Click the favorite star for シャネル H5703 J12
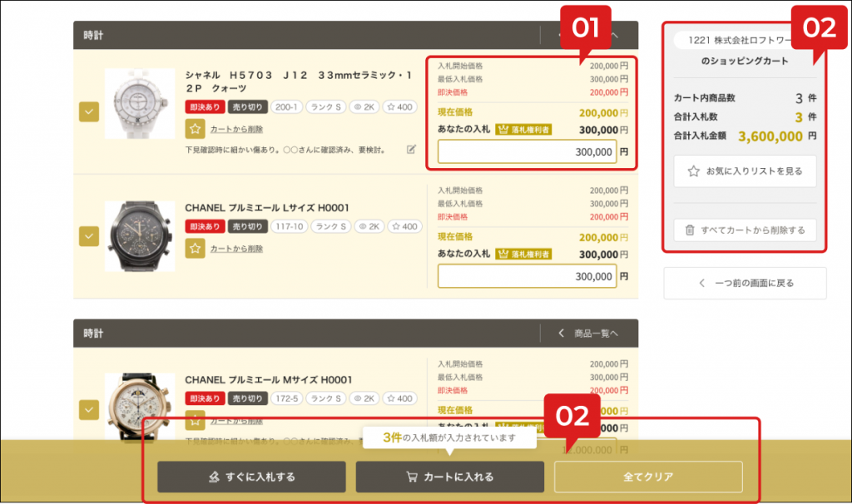This screenshot has height=504, width=852. pos(195,129)
